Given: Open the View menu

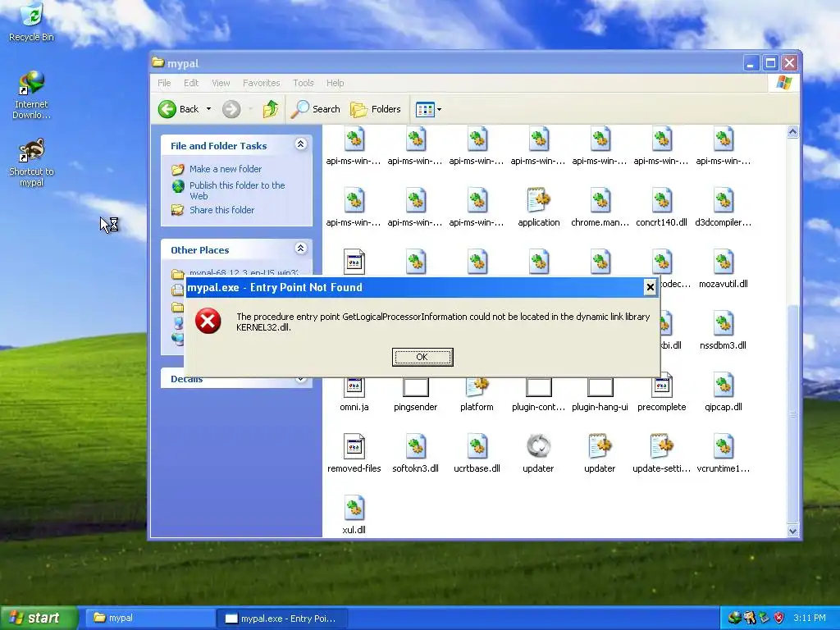Looking at the screenshot, I should [x=221, y=83].
